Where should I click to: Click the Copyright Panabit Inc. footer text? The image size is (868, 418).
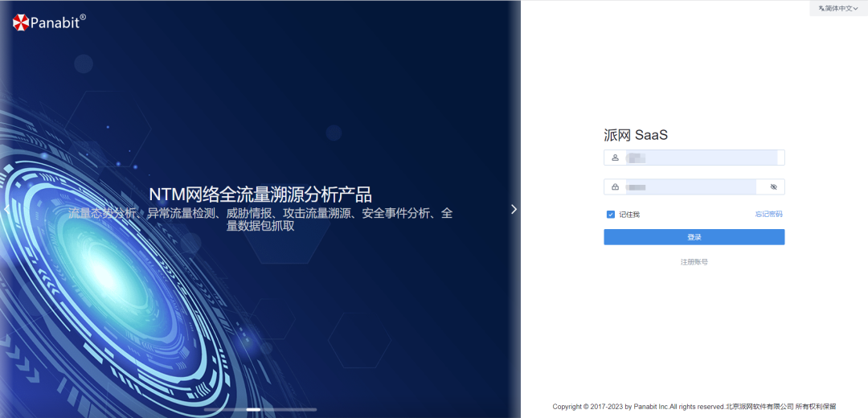point(694,407)
